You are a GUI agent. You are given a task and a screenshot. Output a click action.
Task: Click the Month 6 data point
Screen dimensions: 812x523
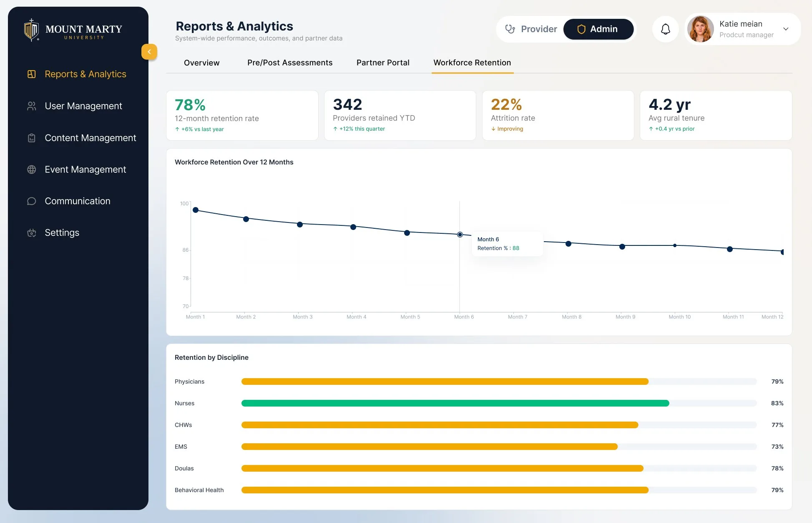(x=460, y=235)
